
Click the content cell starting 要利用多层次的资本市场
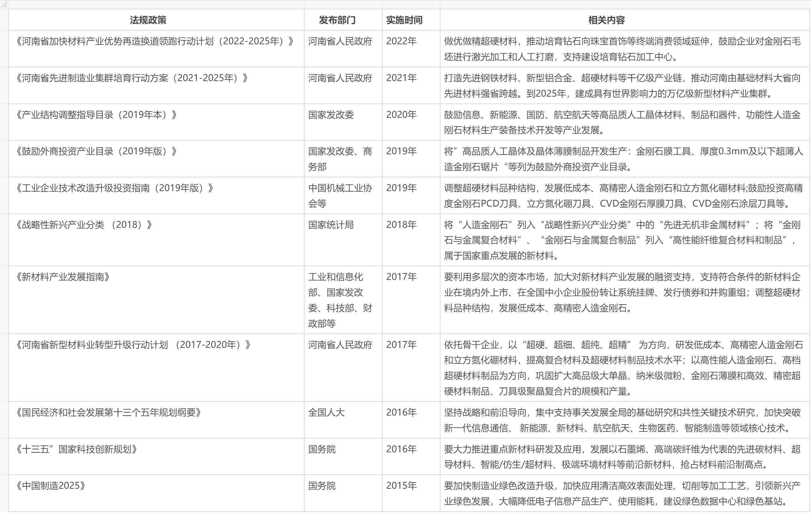tap(625, 300)
